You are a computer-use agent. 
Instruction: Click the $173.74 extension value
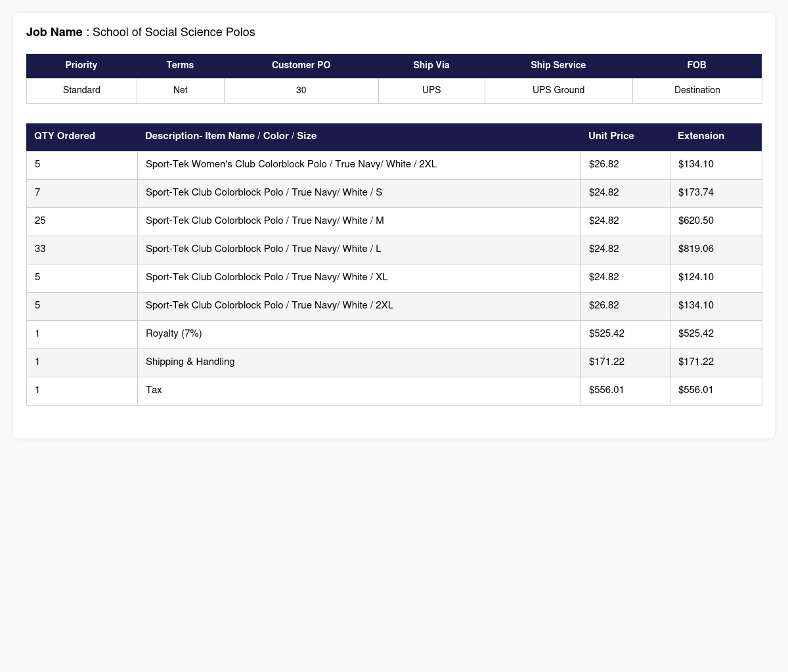(716, 193)
